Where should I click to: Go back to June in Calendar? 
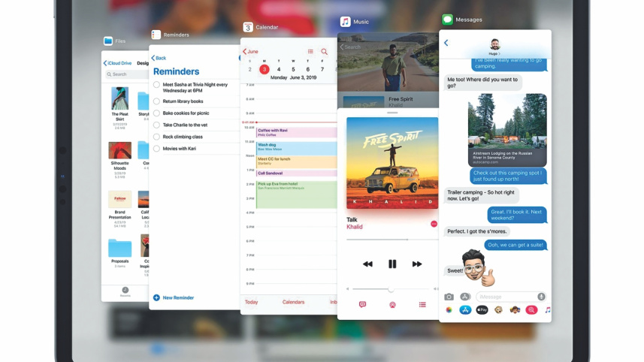250,51
